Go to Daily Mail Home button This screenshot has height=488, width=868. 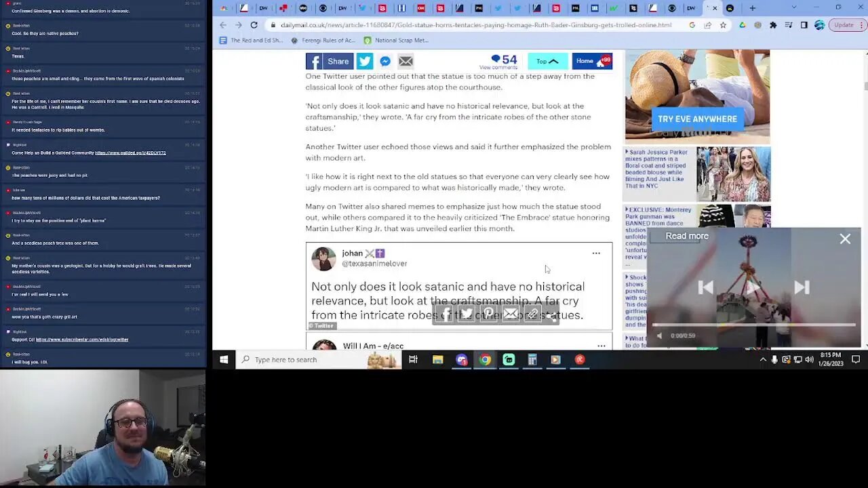pos(592,61)
